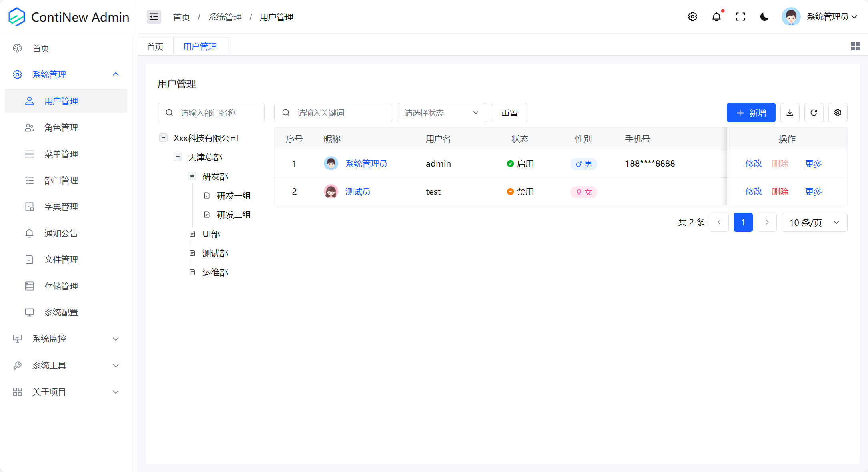Open column settings gear beside refresh icon

(x=838, y=112)
